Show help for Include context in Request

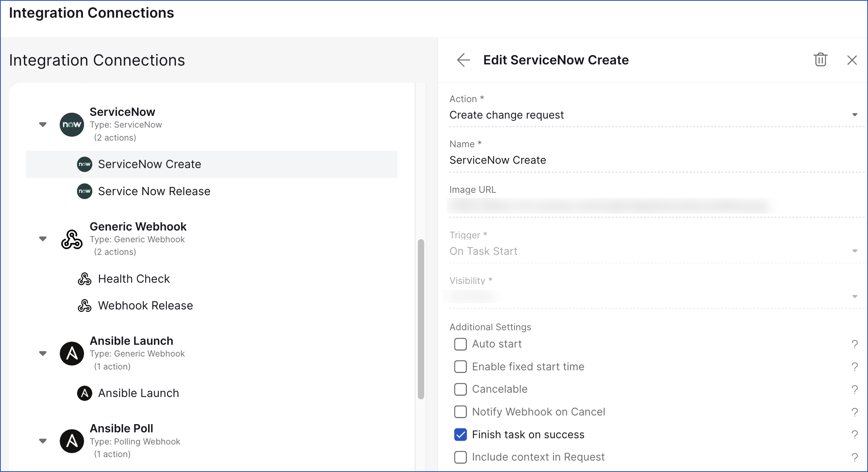[x=855, y=457]
